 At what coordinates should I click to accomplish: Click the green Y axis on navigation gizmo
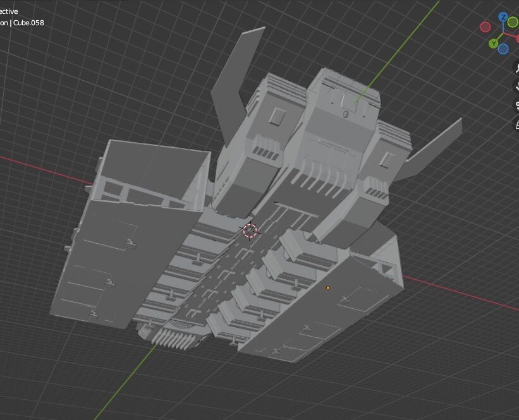(x=494, y=44)
